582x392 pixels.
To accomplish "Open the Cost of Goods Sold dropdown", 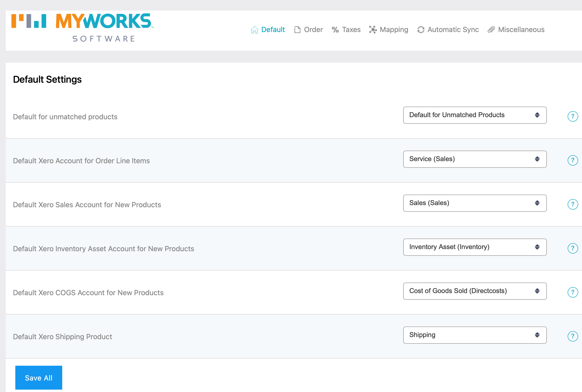I will [x=475, y=291].
